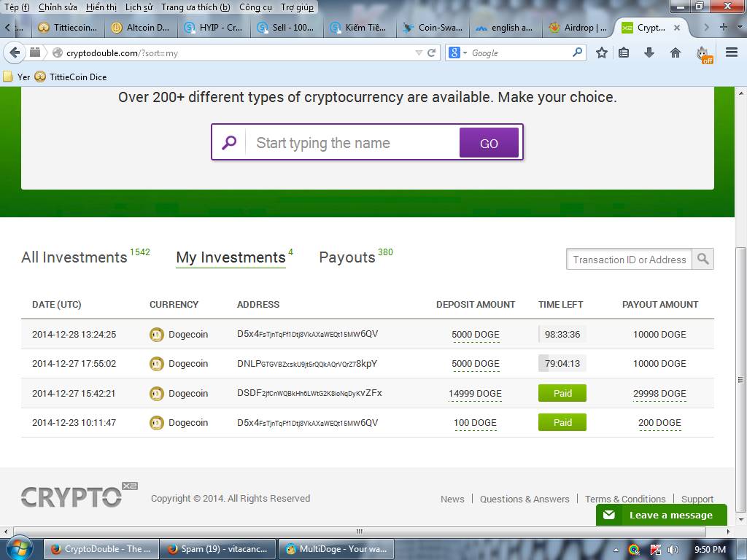Reload the page with the refresh icon
The width and height of the screenshot is (747, 560).
click(x=432, y=52)
